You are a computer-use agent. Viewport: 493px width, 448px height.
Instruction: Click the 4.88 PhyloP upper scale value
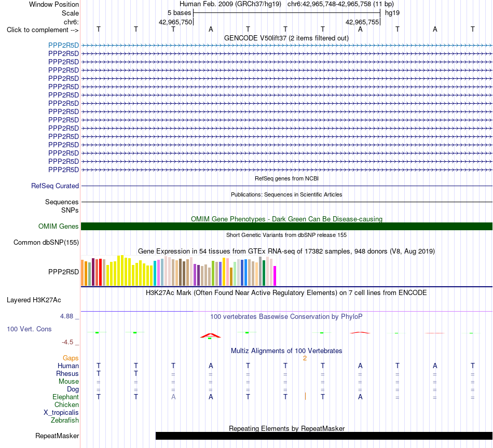(66, 316)
